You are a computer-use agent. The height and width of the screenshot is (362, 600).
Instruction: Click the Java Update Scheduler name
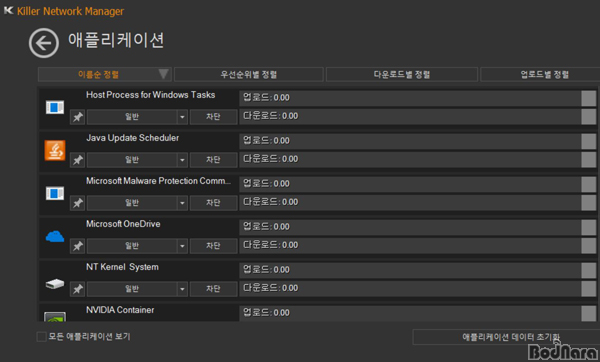pos(132,138)
